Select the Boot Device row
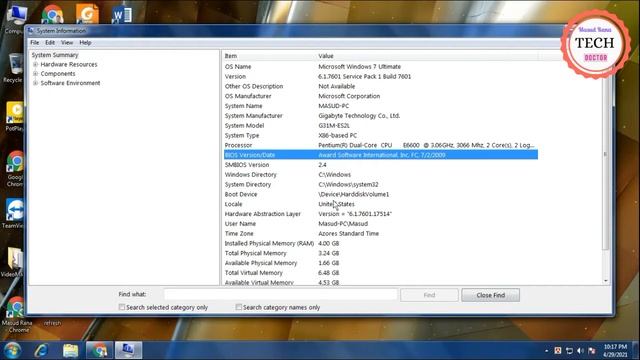 pos(381,194)
